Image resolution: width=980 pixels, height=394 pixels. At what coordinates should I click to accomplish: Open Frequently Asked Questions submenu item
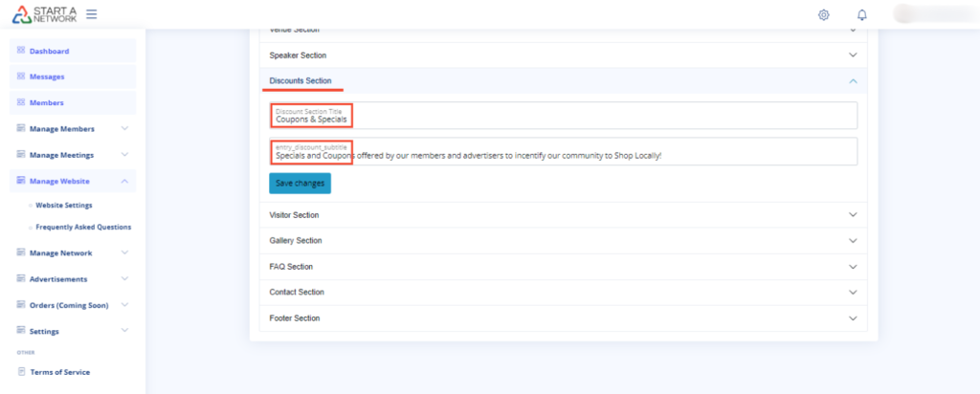point(83,228)
